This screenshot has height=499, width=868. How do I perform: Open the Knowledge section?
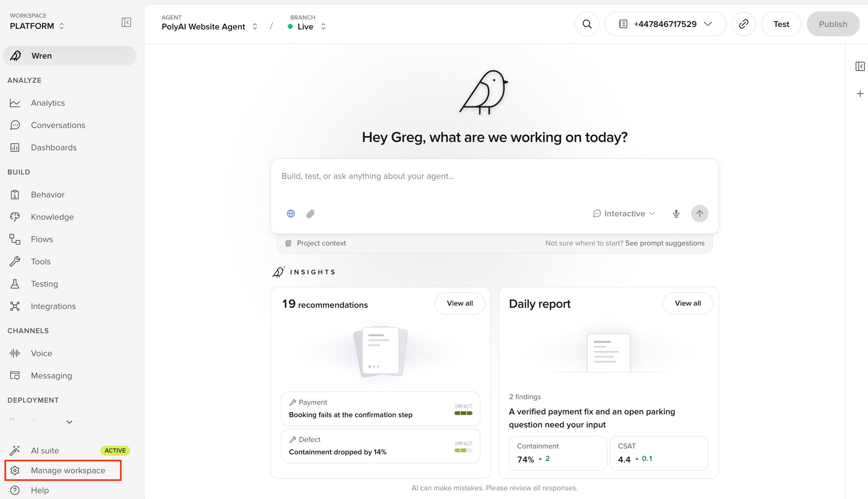pos(52,217)
